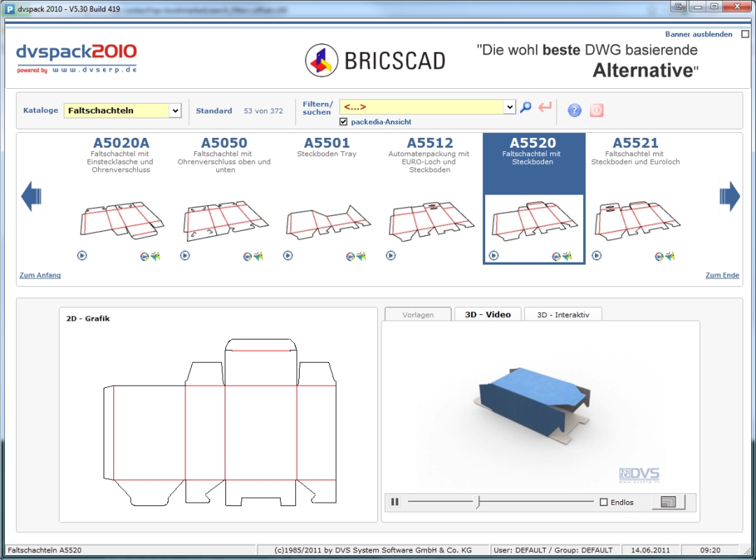Click the Zum Anfang link
Image resolution: width=756 pixels, height=560 pixels.
pyautogui.click(x=40, y=276)
